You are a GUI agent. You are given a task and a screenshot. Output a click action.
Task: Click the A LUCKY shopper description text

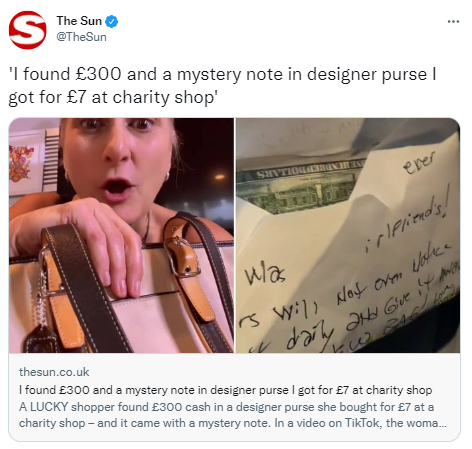point(233,415)
